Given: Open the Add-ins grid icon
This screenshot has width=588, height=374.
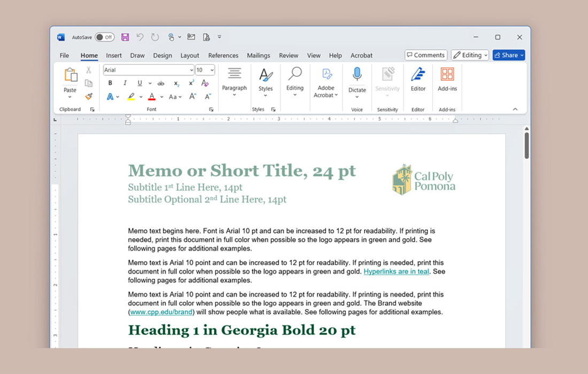Looking at the screenshot, I should pyautogui.click(x=447, y=74).
